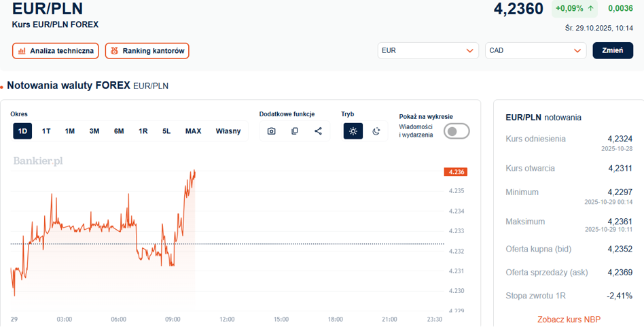Click the copy chart icon
The width and height of the screenshot is (644, 327).
click(295, 131)
